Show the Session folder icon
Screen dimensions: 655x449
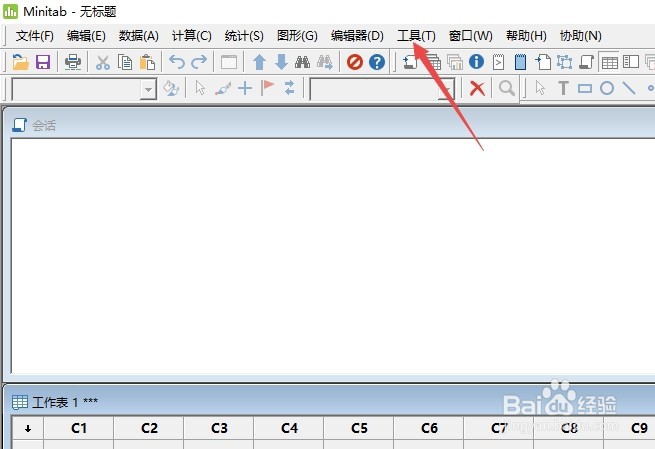tap(410, 62)
